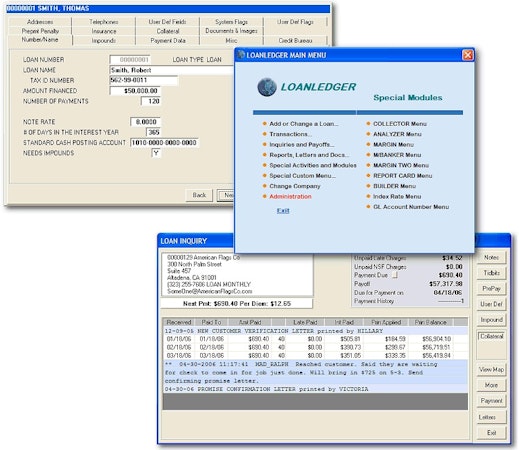Open the GL Account Number Menu
The width and height of the screenshot is (519, 450).
[411, 207]
